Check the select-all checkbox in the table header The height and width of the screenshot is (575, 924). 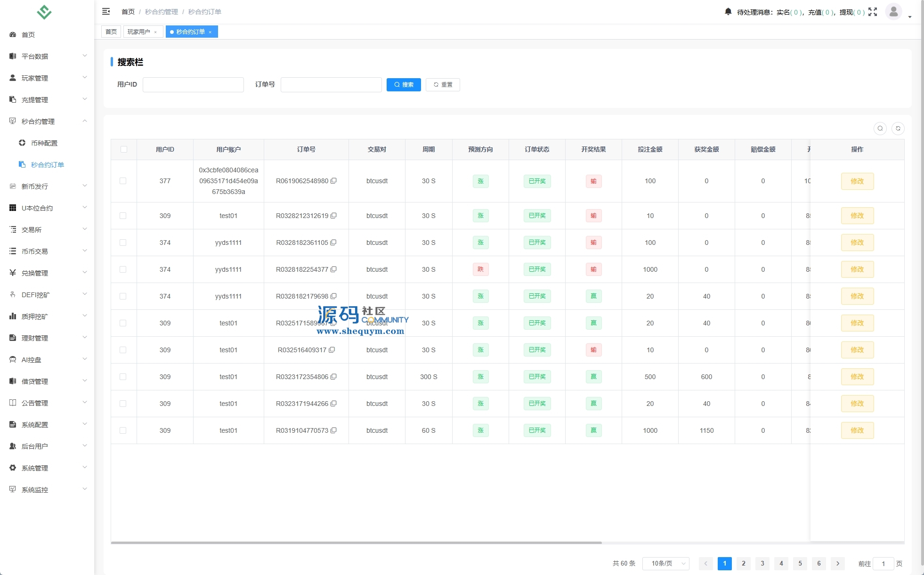point(124,149)
